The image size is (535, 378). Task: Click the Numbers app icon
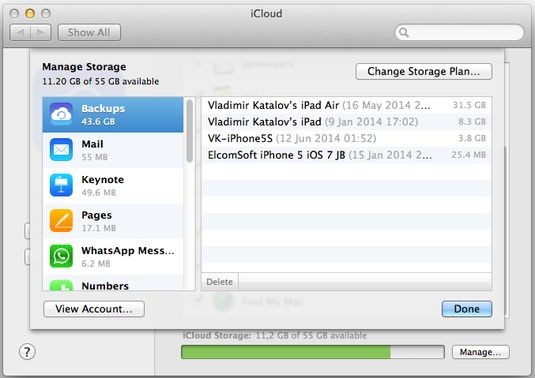[x=61, y=285]
